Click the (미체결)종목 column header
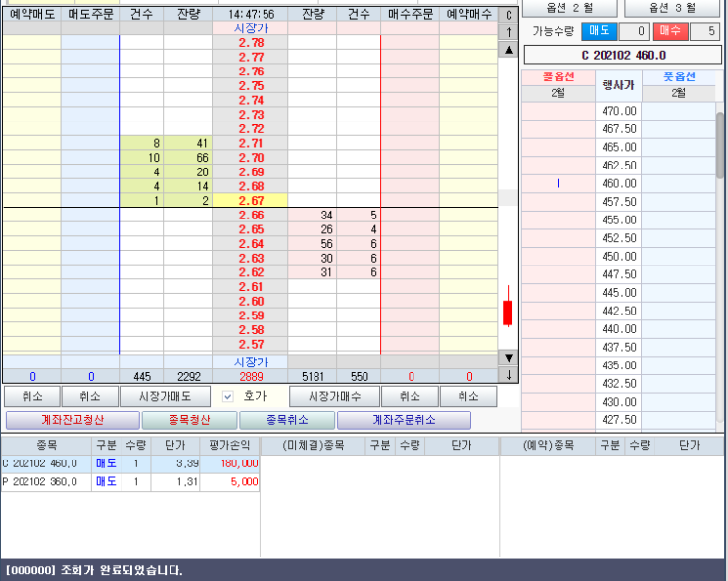The width and height of the screenshot is (728, 581). 314,446
